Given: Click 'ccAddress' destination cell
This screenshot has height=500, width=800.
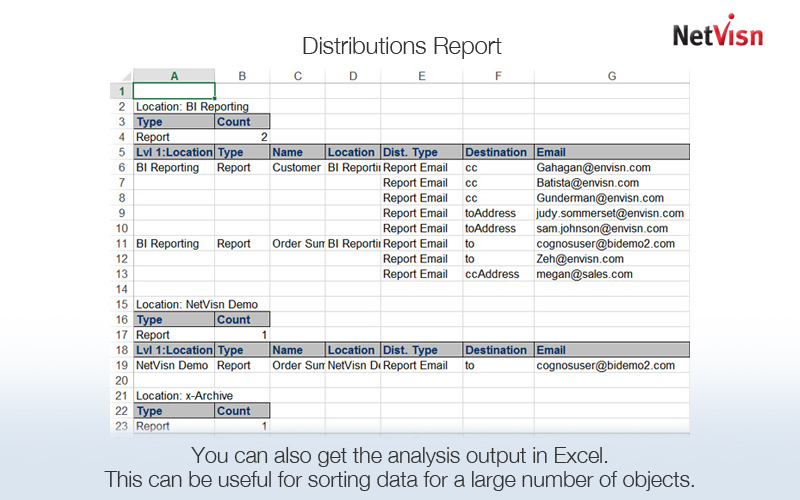Looking at the screenshot, I should [x=498, y=273].
